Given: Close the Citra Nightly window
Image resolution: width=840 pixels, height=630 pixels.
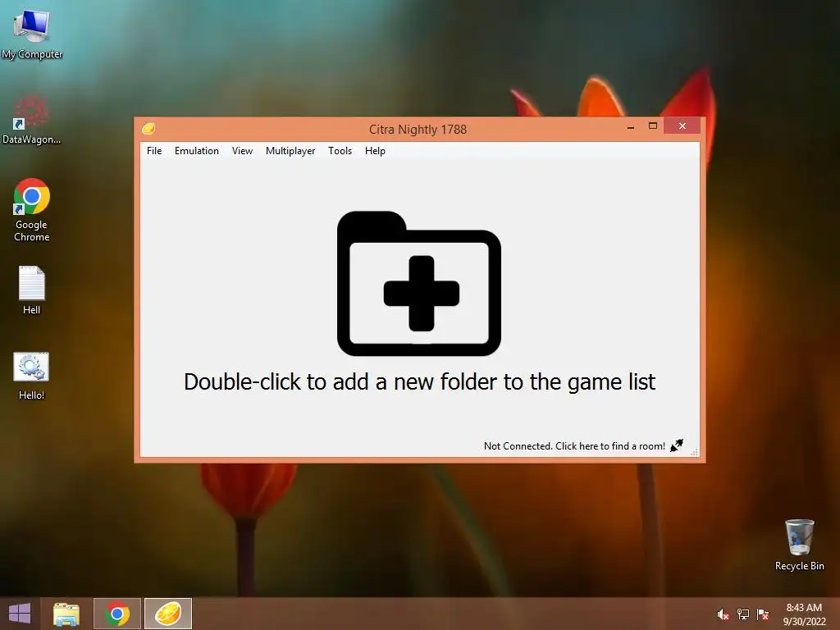Looking at the screenshot, I should click(682, 126).
